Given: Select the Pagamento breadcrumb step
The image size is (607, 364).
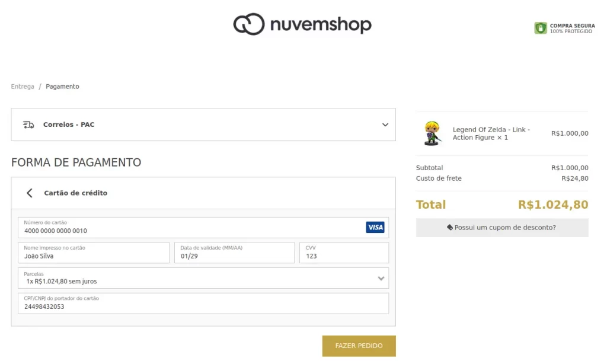Looking at the screenshot, I should point(62,87).
